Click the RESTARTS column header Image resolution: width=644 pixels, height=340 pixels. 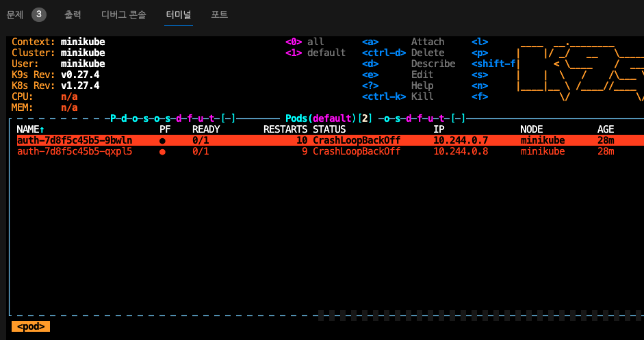click(285, 129)
